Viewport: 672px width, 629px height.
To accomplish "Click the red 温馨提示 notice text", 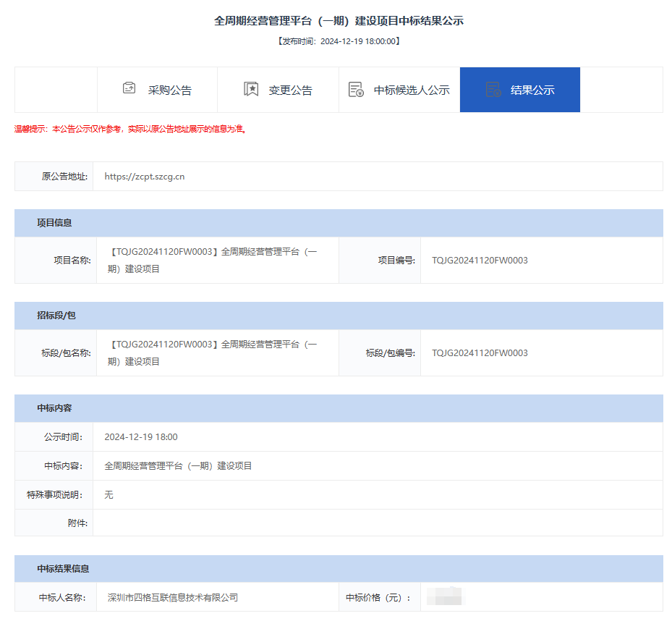I will 130,129.
